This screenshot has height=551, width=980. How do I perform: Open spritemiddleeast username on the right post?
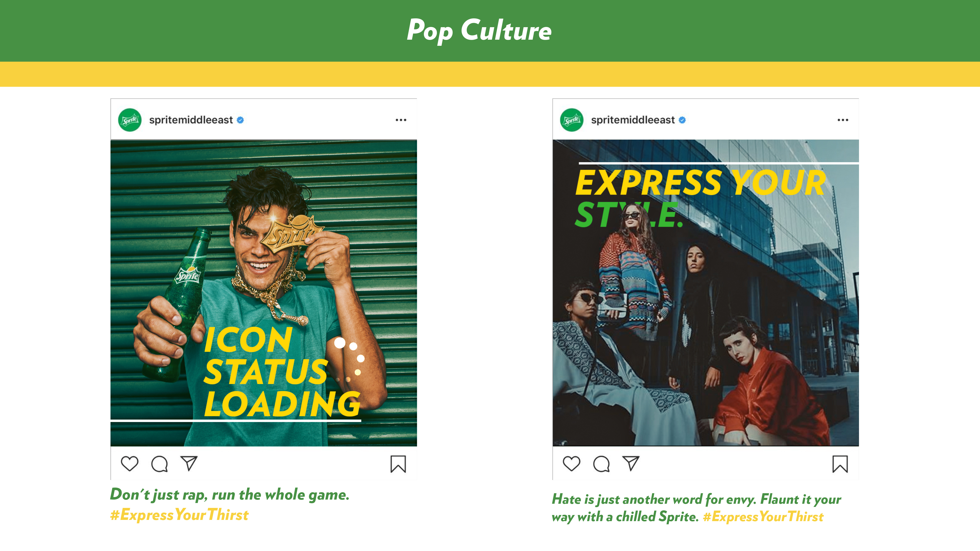point(633,120)
